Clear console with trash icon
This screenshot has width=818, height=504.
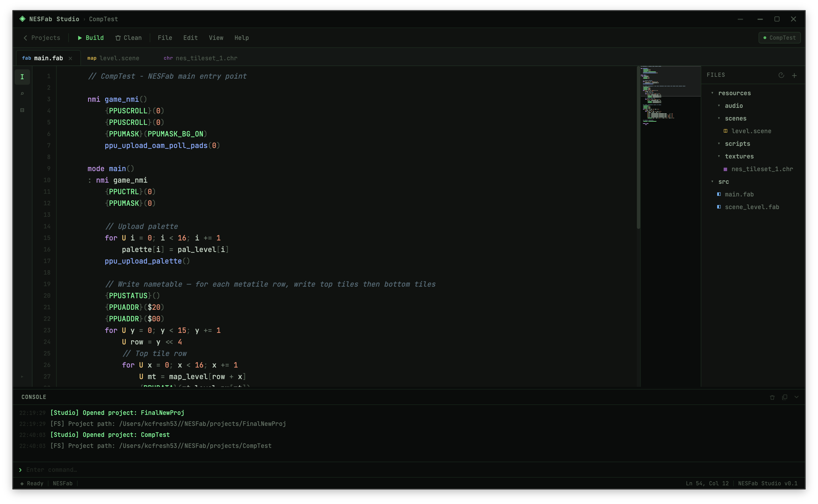[772, 397]
